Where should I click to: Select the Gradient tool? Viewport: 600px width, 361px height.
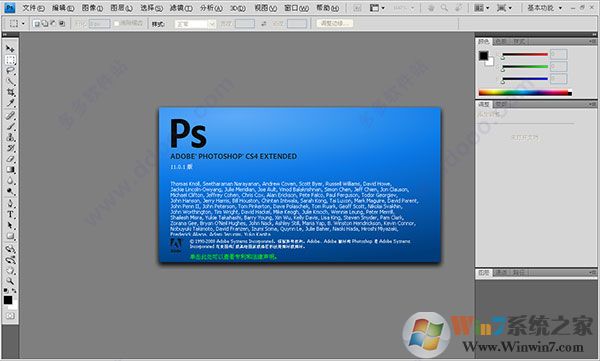click(x=10, y=170)
